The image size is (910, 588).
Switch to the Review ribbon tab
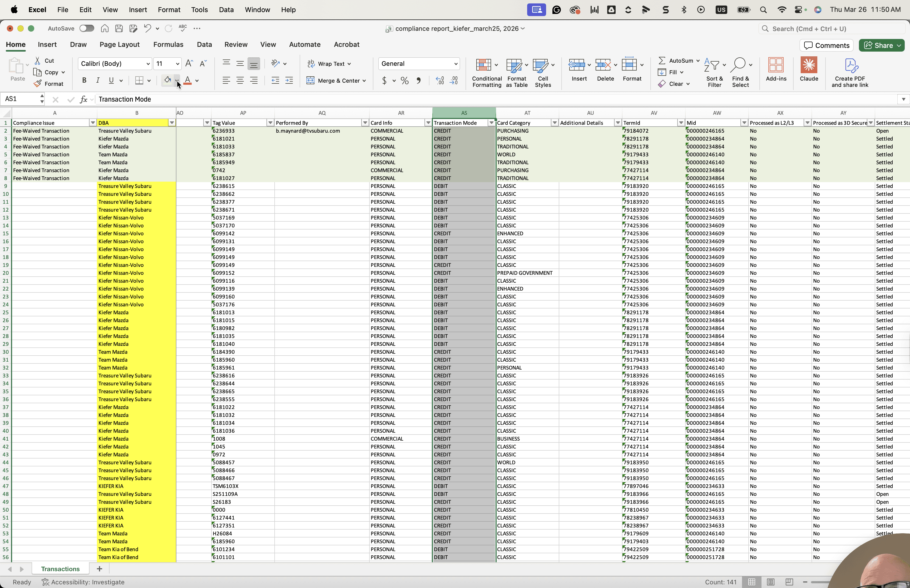tap(236, 45)
